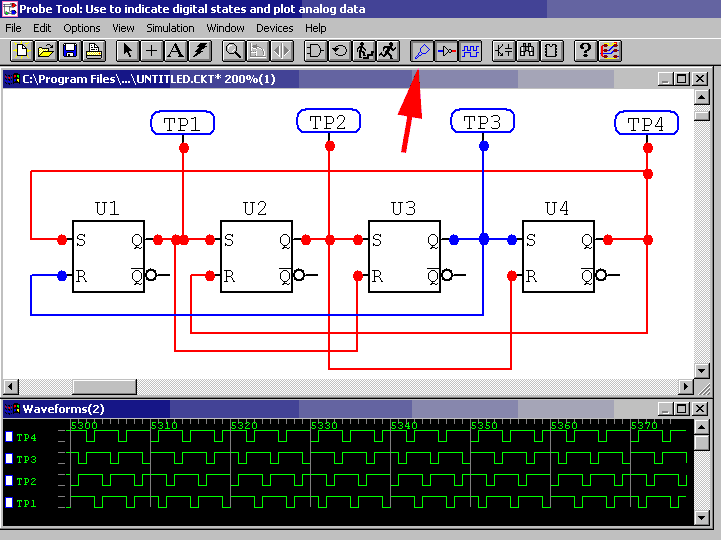Click circuit window scroll-left arrow
Screen dimensions: 721x540
click(11, 386)
